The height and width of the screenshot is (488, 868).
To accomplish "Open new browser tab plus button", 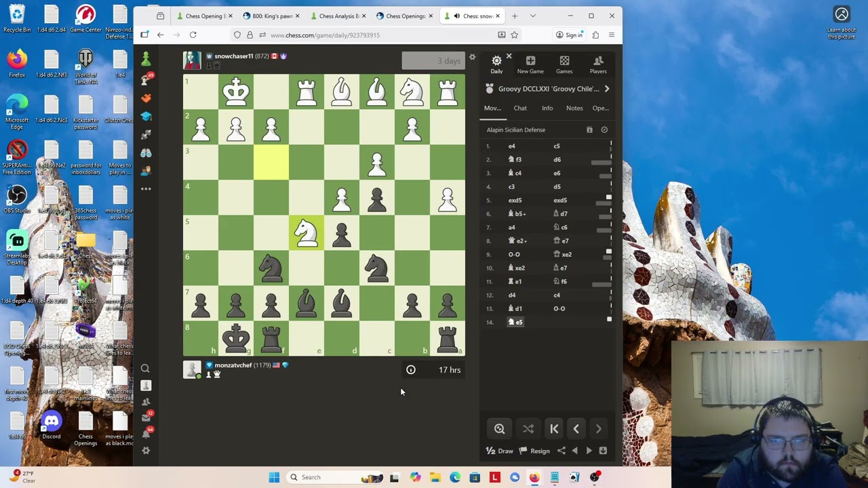I will coord(515,16).
